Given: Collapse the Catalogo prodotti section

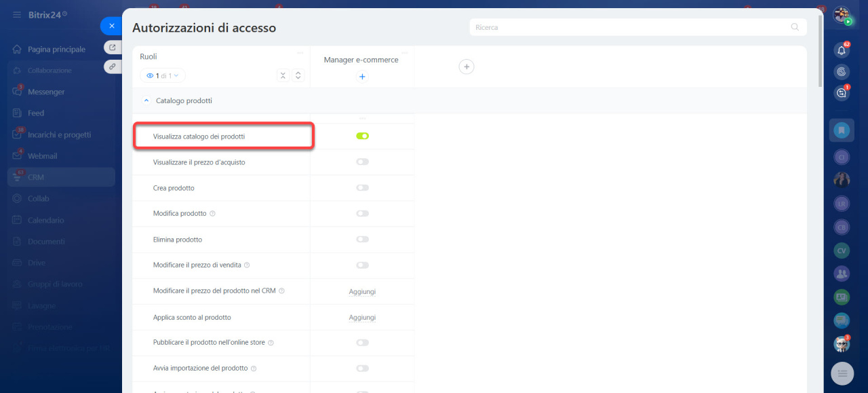Looking at the screenshot, I should [146, 101].
